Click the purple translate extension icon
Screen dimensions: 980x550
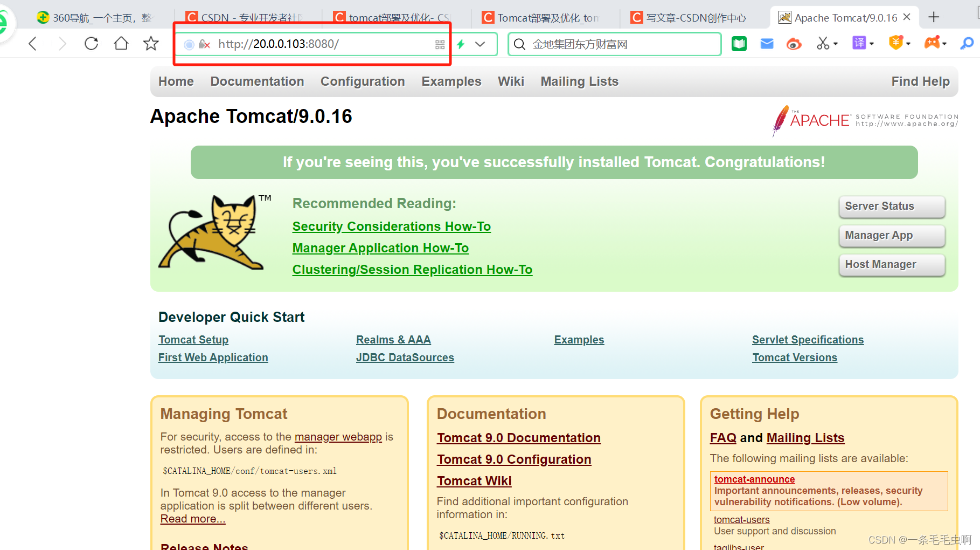(859, 43)
